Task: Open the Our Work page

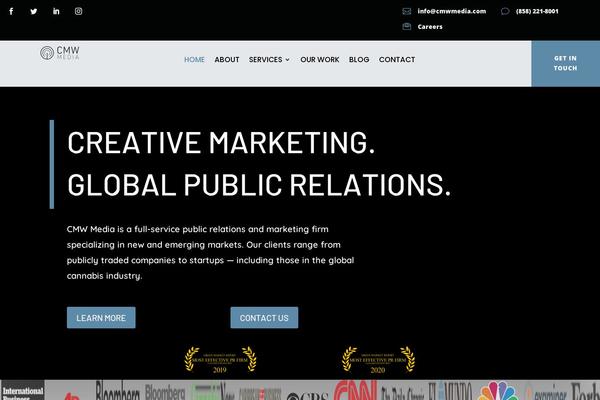Action: [x=320, y=60]
